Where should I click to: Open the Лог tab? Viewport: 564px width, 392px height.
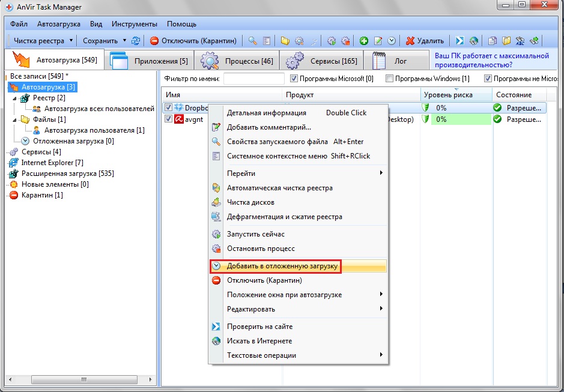[x=396, y=61]
